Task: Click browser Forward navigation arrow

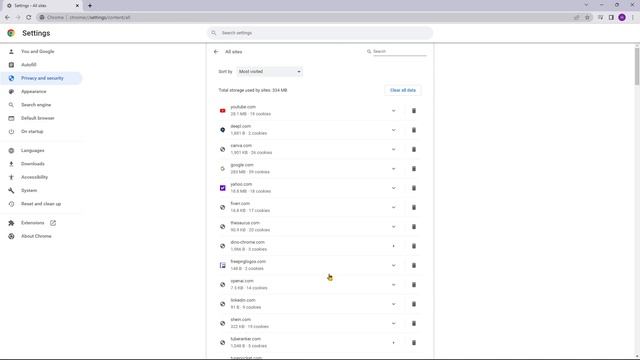Action: [18, 18]
